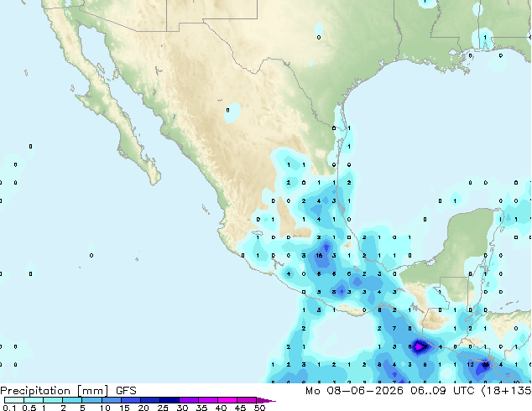The image size is (532, 411).
Task: Click the legend label '15'
Action: [x=124, y=408]
